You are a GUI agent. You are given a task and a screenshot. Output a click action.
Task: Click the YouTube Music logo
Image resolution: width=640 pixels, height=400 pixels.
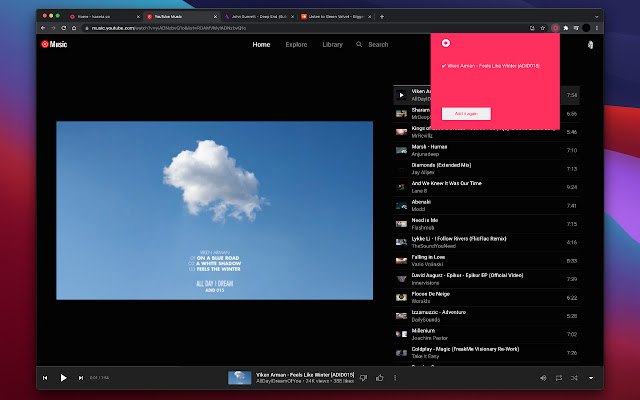[54, 44]
